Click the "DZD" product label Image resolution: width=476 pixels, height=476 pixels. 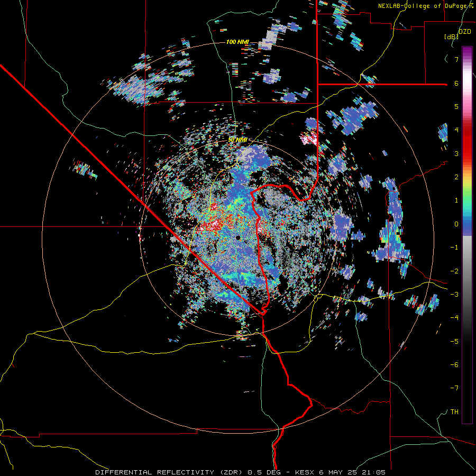point(465,32)
